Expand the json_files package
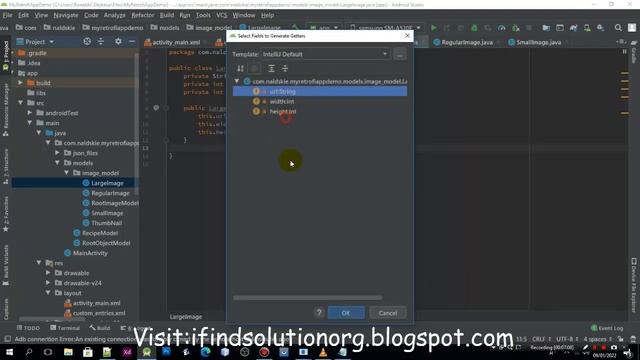The image size is (640, 360). click(58, 153)
